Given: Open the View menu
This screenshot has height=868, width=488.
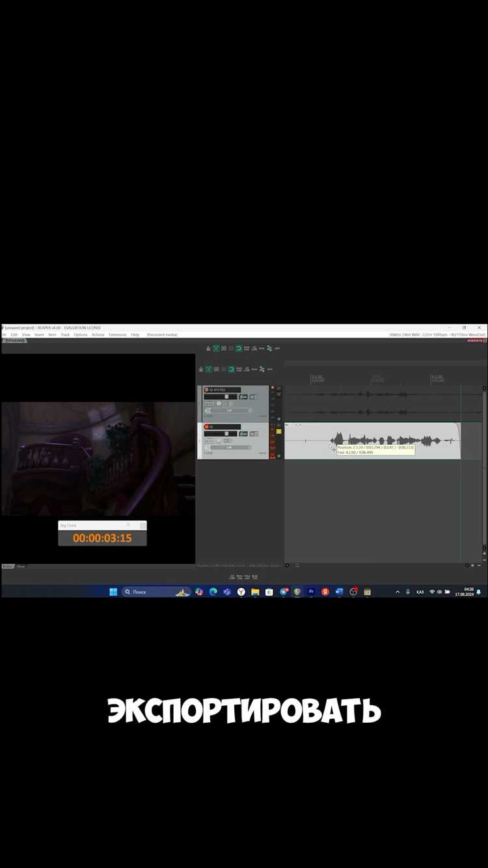Looking at the screenshot, I should coord(26,335).
